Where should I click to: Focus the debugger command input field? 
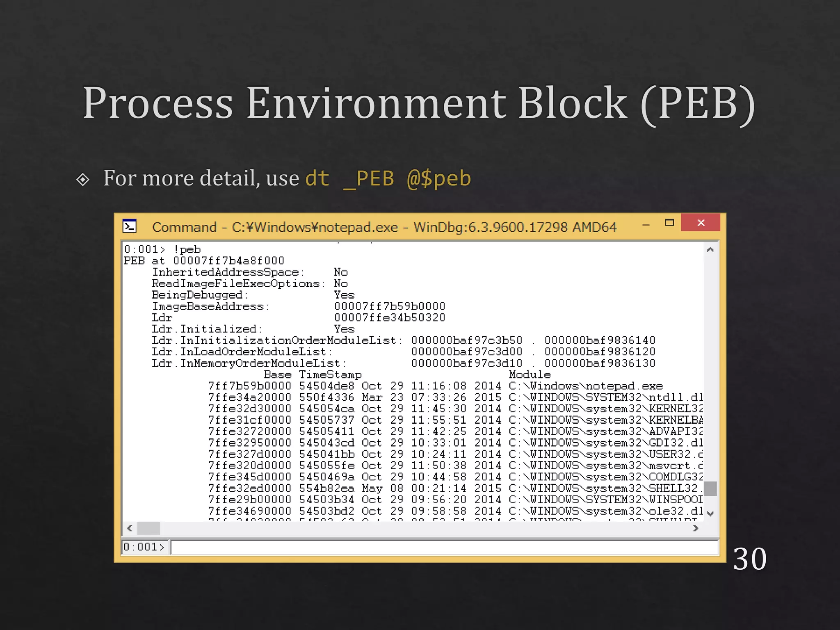coord(443,547)
